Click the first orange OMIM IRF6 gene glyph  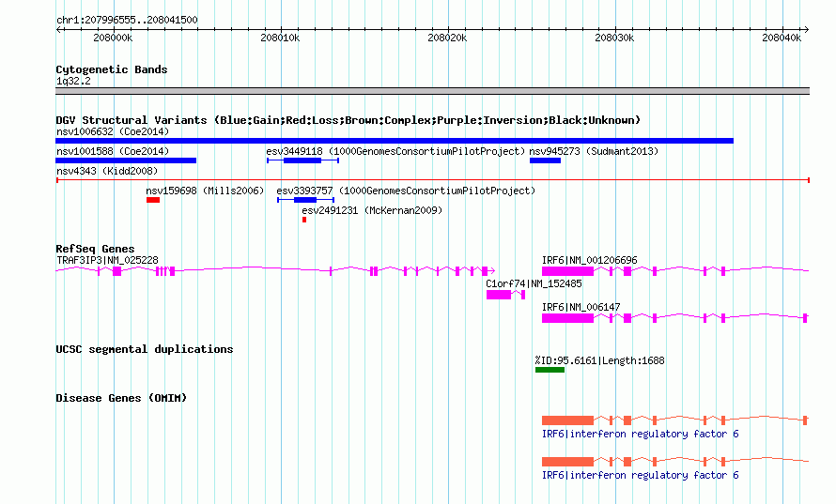pyautogui.click(x=675, y=420)
